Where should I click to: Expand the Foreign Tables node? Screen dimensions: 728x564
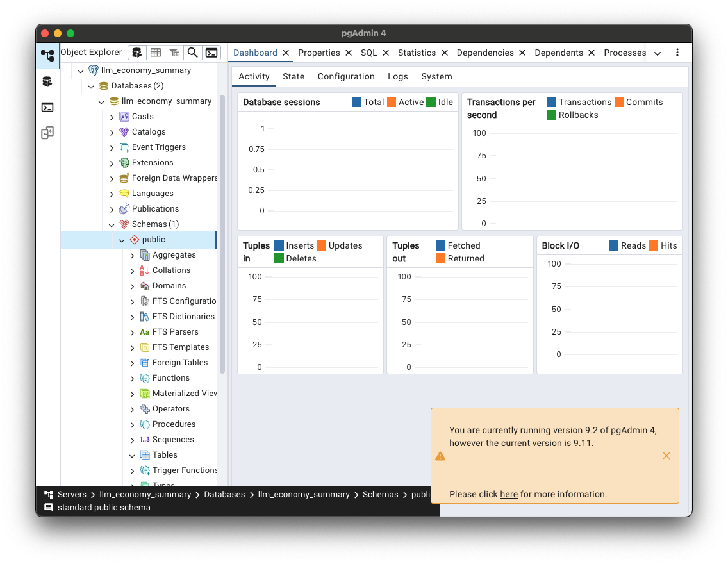click(132, 363)
